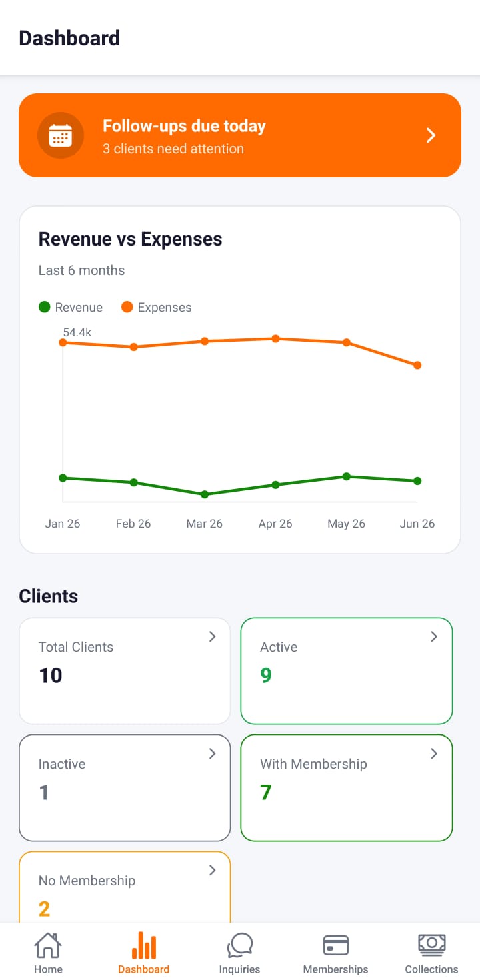Screen dimensions: 480x980
Task: Tap the calendar icon in follow-ups banner
Action: 61,135
